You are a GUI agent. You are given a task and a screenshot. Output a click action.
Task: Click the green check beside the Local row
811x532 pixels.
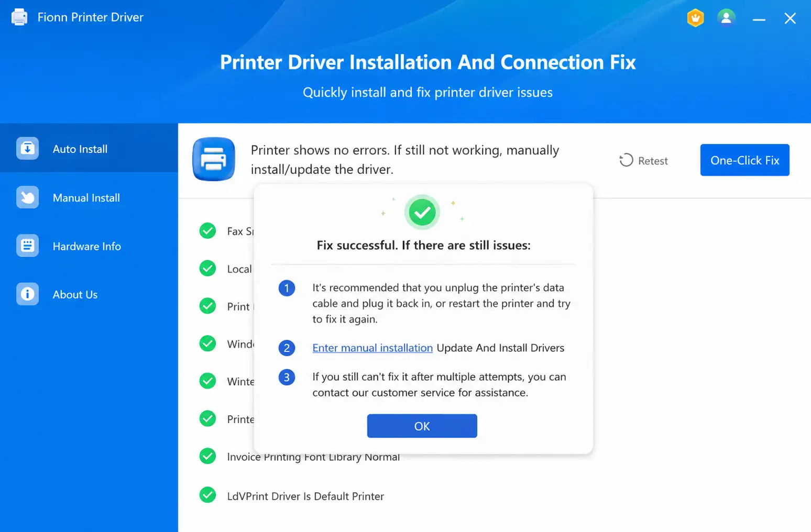point(208,269)
